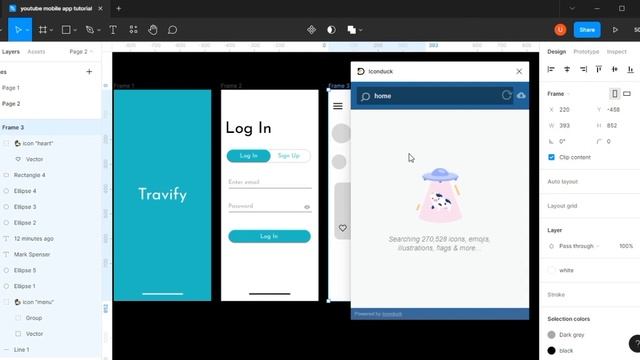Select the Mark Spenser text layer
The width and height of the screenshot is (640, 360).
(x=32, y=254)
